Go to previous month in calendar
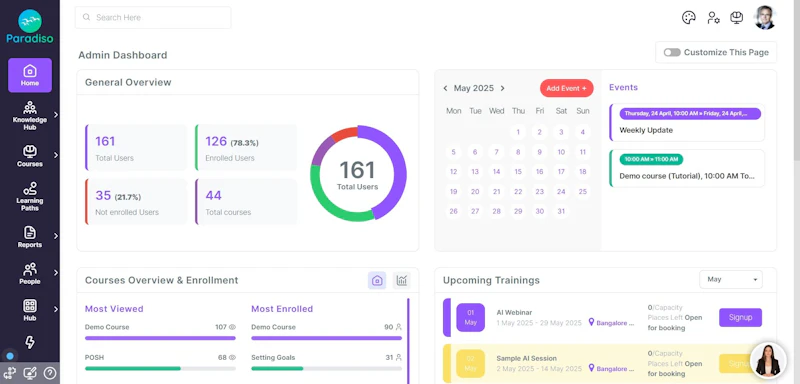 pyautogui.click(x=445, y=88)
